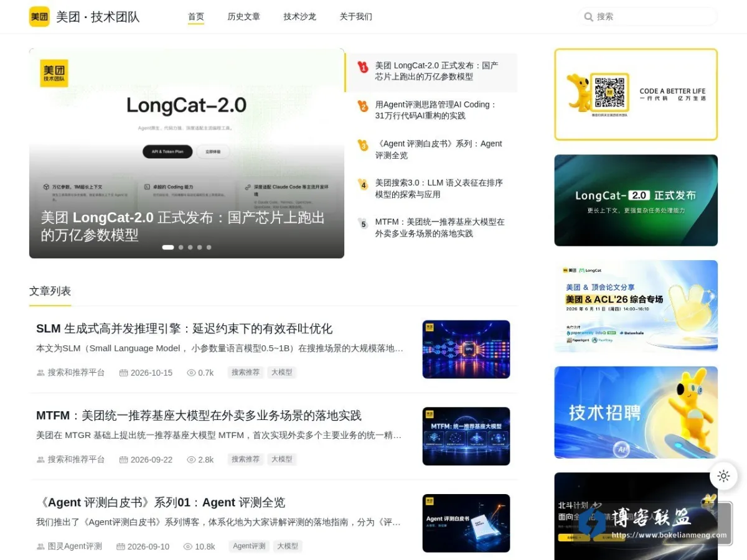Click author icon beside 图灵Agent评测
The image size is (747, 560).
(40, 547)
